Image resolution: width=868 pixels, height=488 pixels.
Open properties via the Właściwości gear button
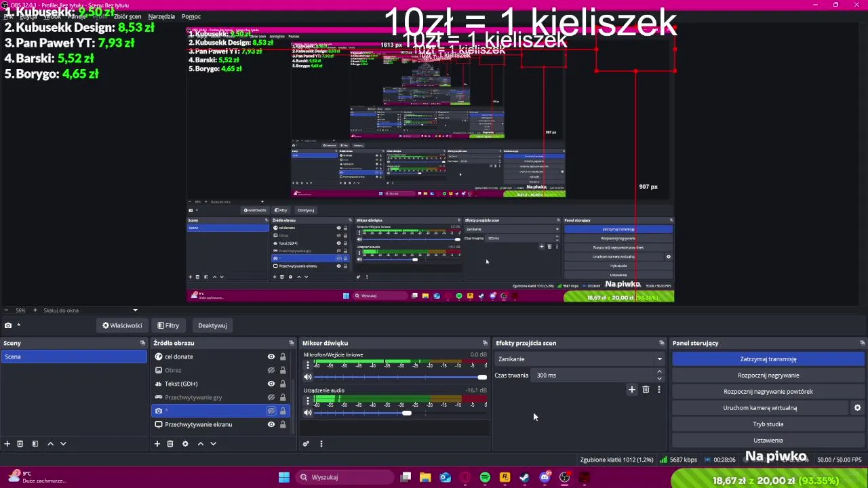pos(122,325)
